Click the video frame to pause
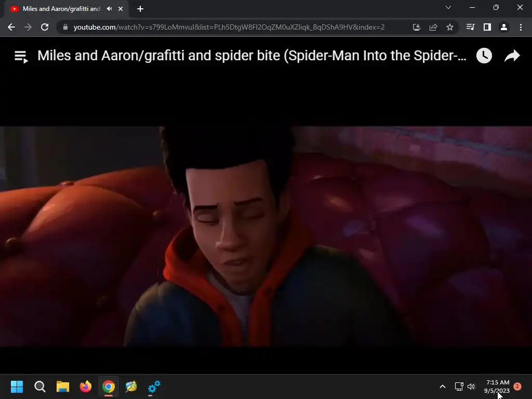The image size is (532, 399). click(266, 236)
